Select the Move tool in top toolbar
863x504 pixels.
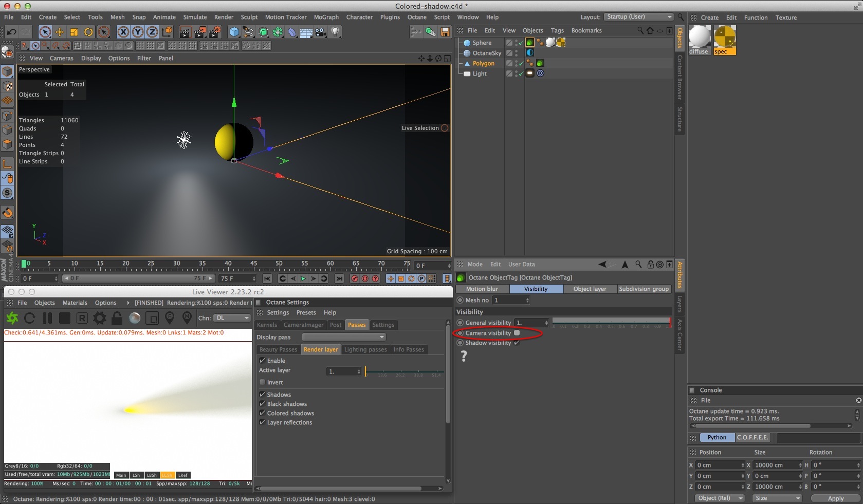(60, 32)
